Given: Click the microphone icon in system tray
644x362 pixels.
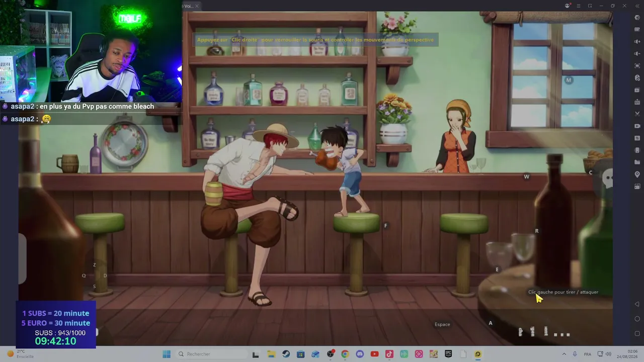Looking at the screenshot, I should coord(575,354).
